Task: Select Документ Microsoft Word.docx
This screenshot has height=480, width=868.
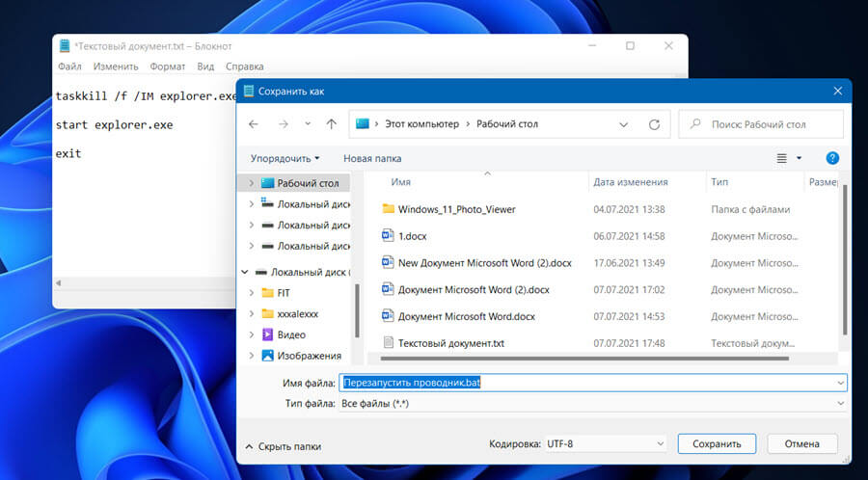Action: [x=467, y=317]
